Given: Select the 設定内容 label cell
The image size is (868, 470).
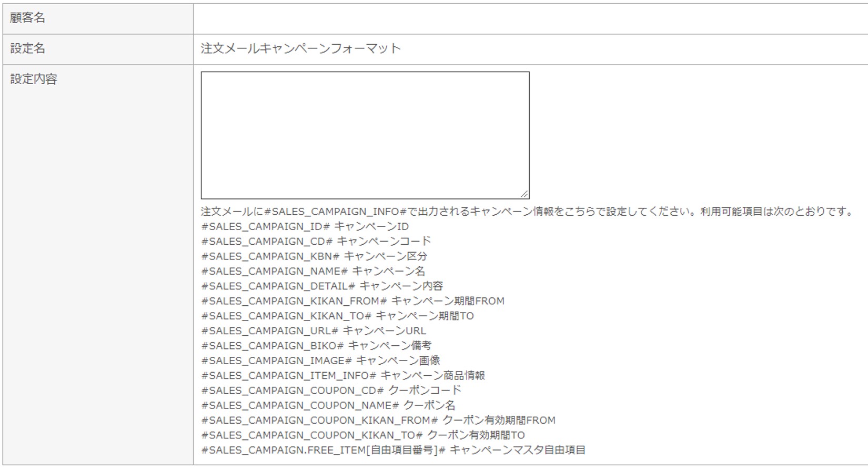Looking at the screenshot, I should [x=98, y=265].
